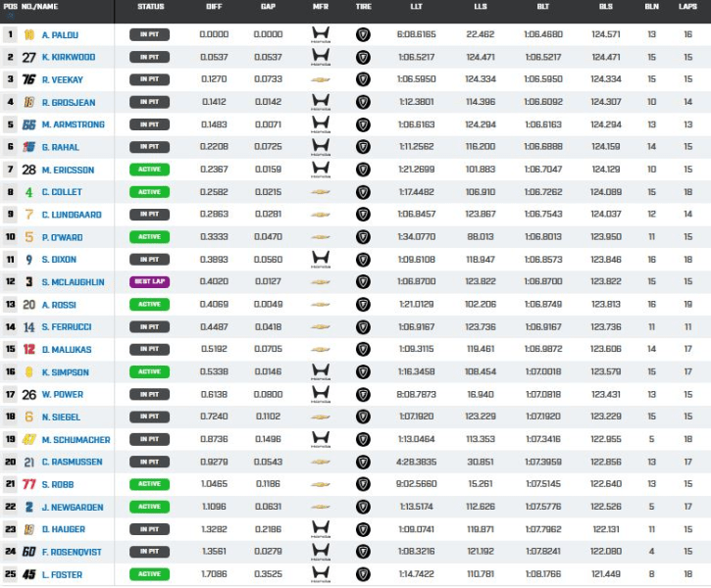Click the tire icon in J. Newgarden's row
Viewport: 711px width, 588px height.
[x=363, y=507]
